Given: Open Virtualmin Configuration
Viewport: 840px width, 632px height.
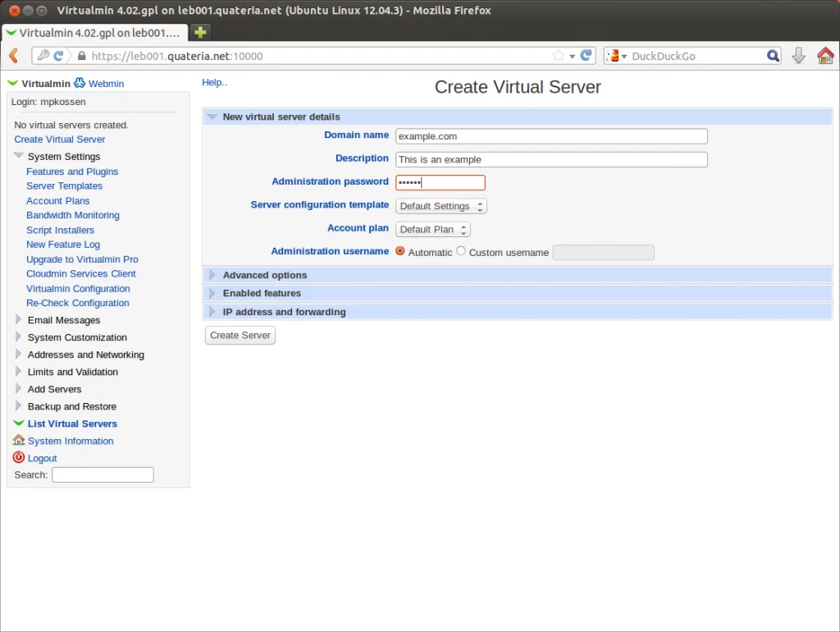Looking at the screenshot, I should pyautogui.click(x=78, y=289).
